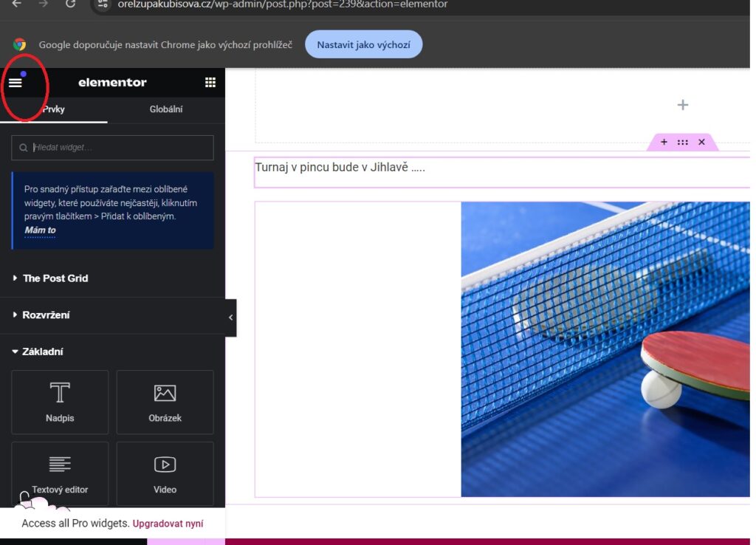The width and height of the screenshot is (756, 545).
Task: Open the widgets grid icon in Elementor header
Action: (x=210, y=83)
